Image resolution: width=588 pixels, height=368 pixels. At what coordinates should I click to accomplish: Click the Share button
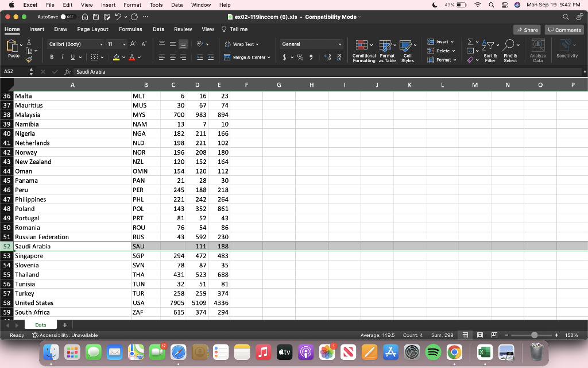pos(527,30)
